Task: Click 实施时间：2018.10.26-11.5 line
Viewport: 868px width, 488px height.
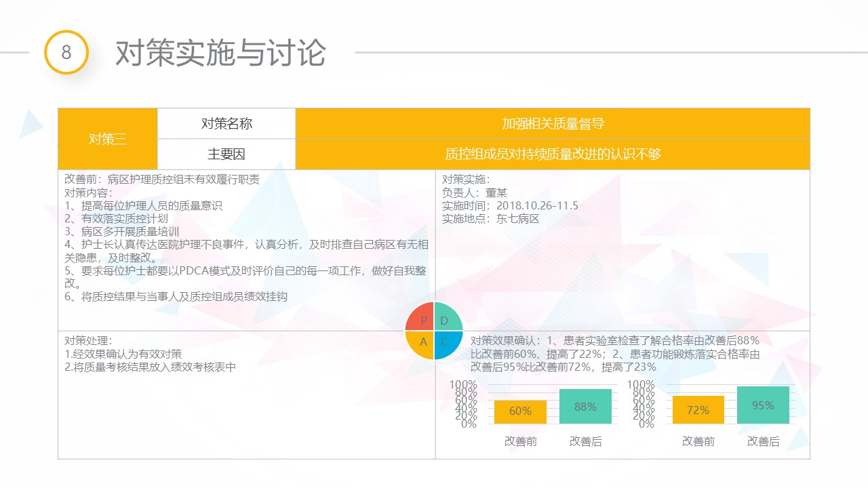Action: click(510, 205)
